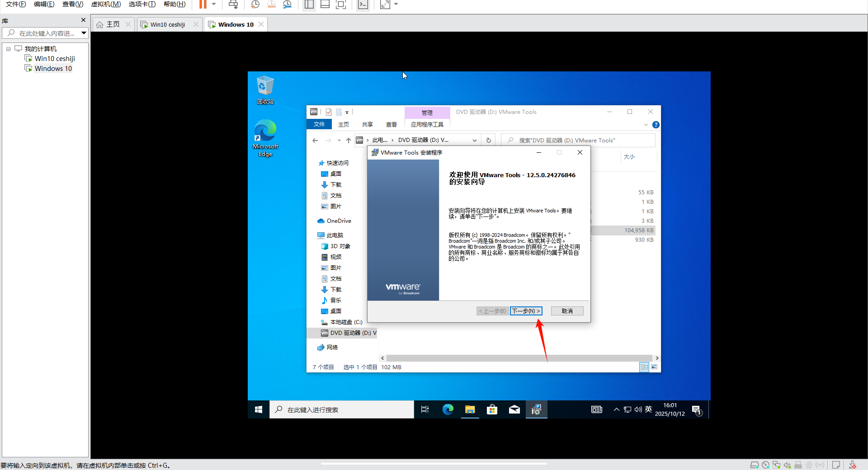
Task: Switch to the Win10 ceshiji tab
Action: 167,24
